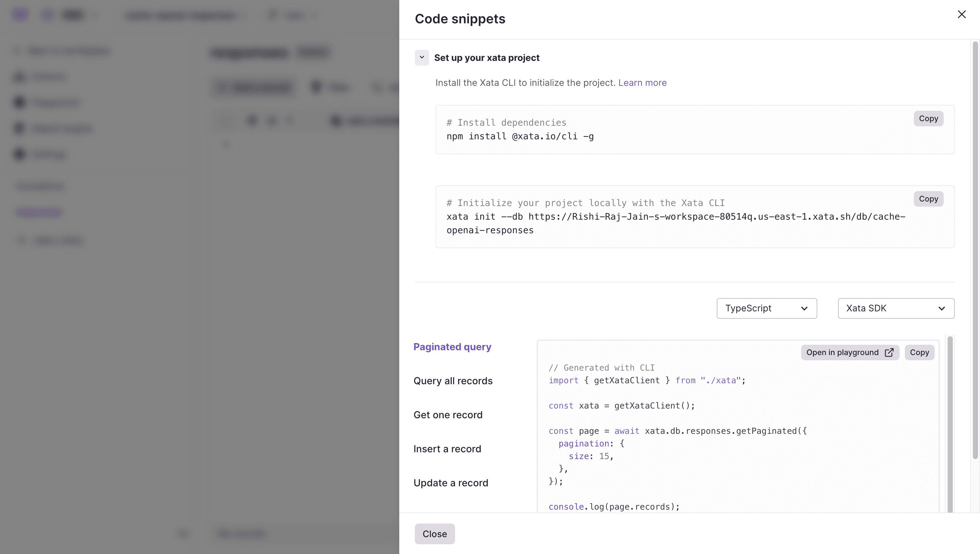980x554 pixels.
Task: Click the 'const xata = getXataClient();' line
Action: [x=622, y=406]
